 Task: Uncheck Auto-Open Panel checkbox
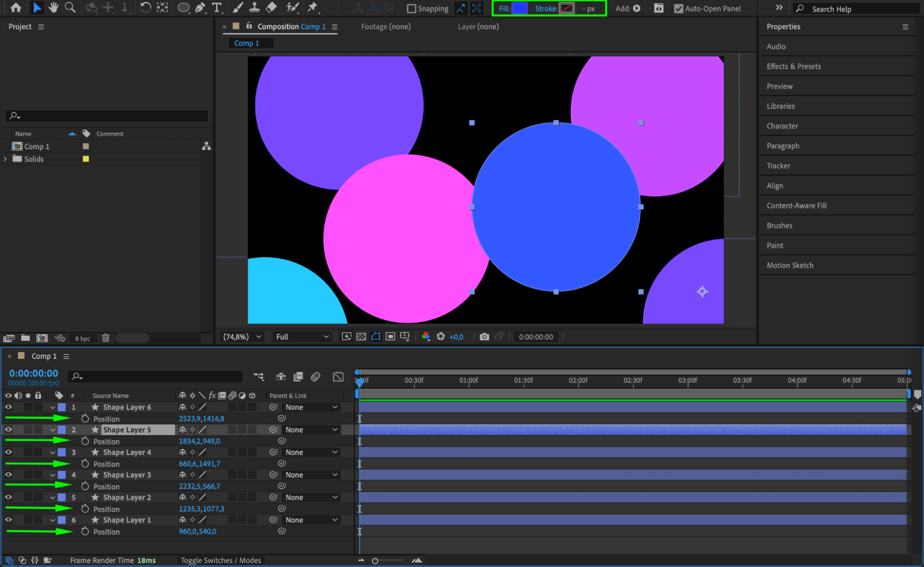click(x=678, y=8)
